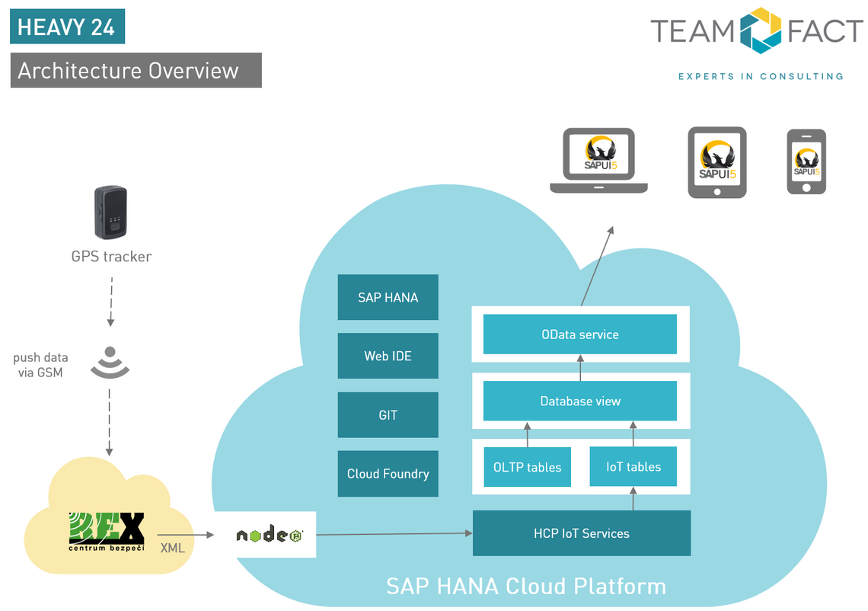Click the tablet SAPUI5 icon

coord(717,162)
